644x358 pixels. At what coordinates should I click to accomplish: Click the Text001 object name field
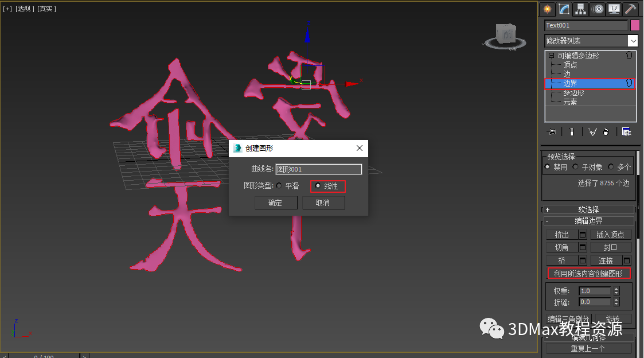(586, 25)
